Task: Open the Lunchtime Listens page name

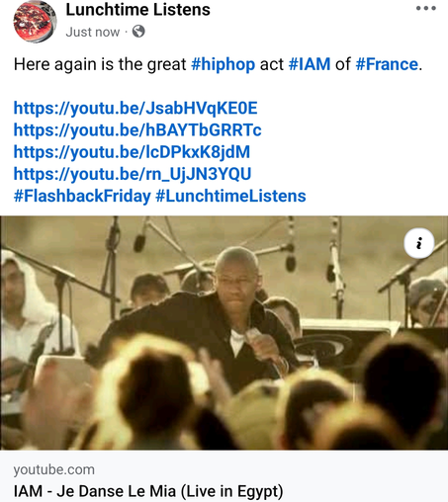Action: click(x=137, y=10)
